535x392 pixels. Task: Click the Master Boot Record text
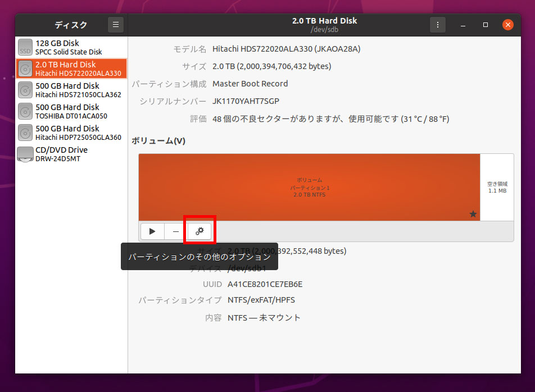coord(250,84)
